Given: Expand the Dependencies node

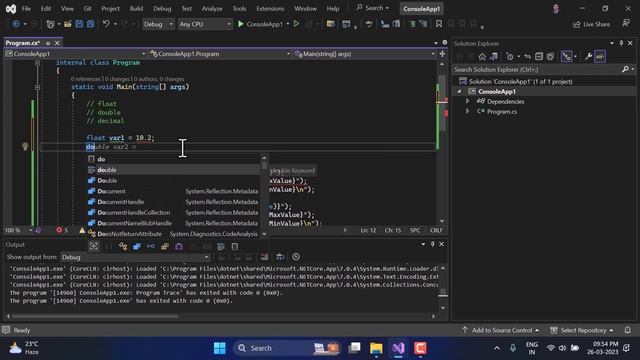Looking at the screenshot, I should [468, 101].
